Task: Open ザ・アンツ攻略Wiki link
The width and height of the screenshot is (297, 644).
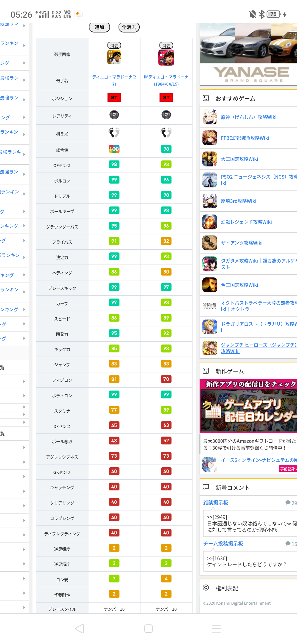Action: tap(242, 243)
